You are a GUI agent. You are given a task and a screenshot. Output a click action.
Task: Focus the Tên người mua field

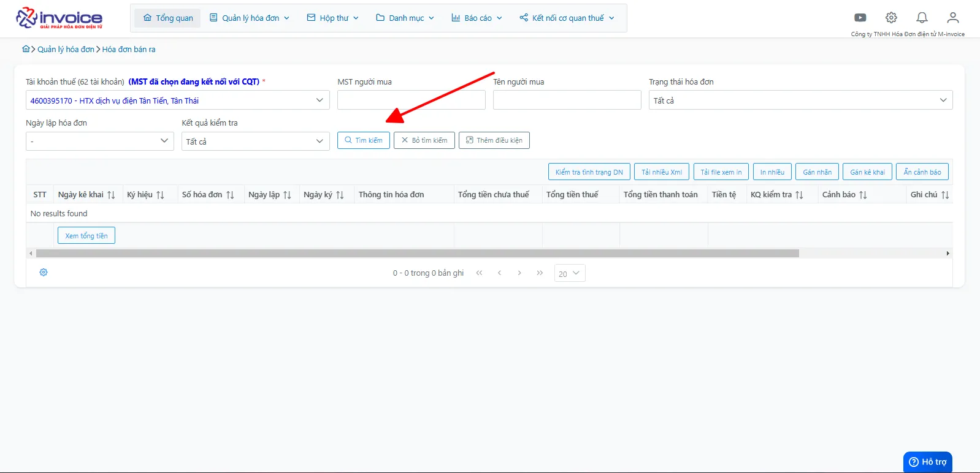click(567, 100)
